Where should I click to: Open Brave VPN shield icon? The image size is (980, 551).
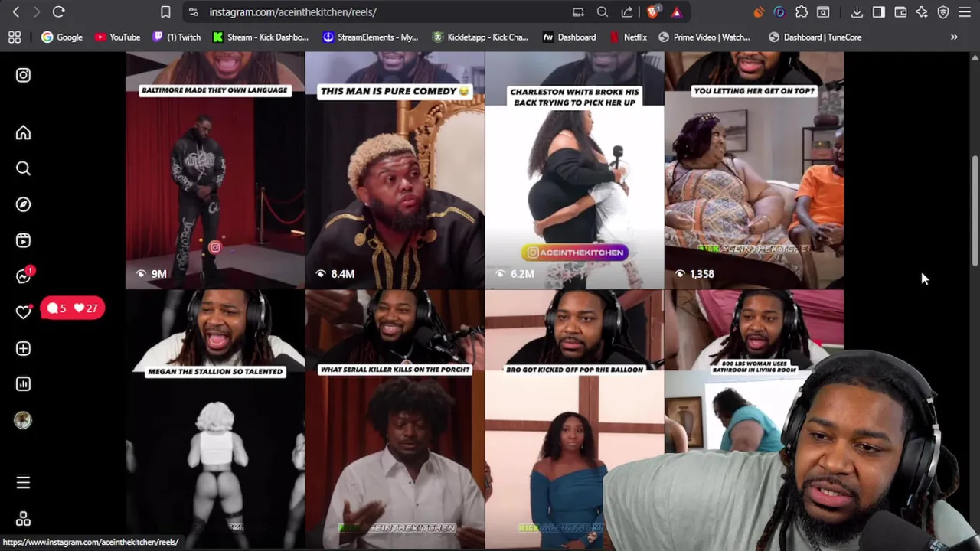[943, 12]
